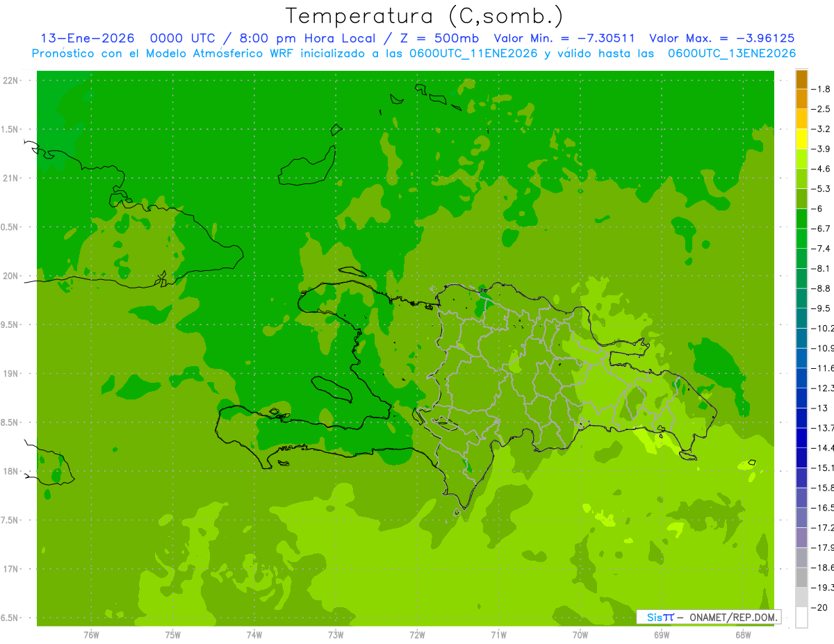This screenshot has height=644, width=834.
Task: Click the '-19.3' color bar value
Action: [823, 587]
